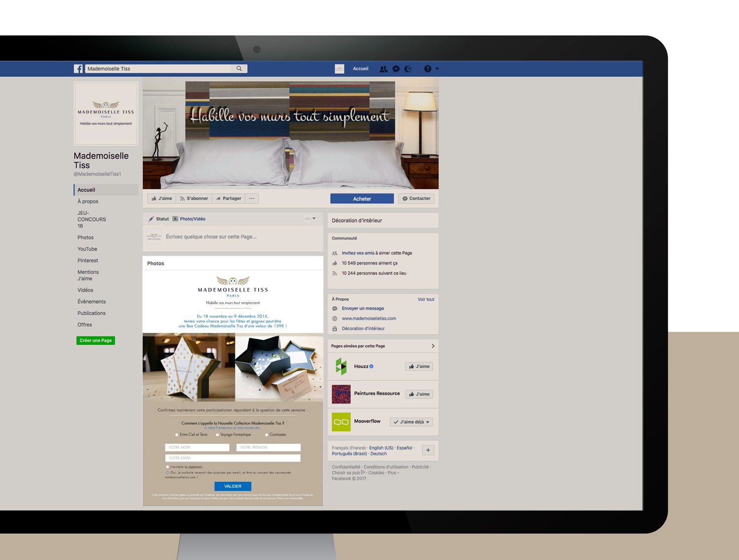Like Houzz with its J'aime button
The width and height of the screenshot is (739, 560).
(419, 366)
